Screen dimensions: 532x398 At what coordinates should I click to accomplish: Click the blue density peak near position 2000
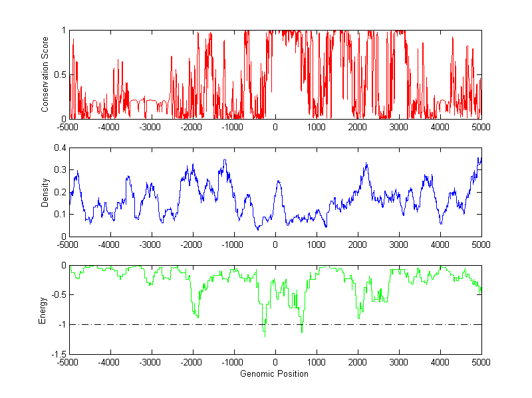click(x=366, y=163)
